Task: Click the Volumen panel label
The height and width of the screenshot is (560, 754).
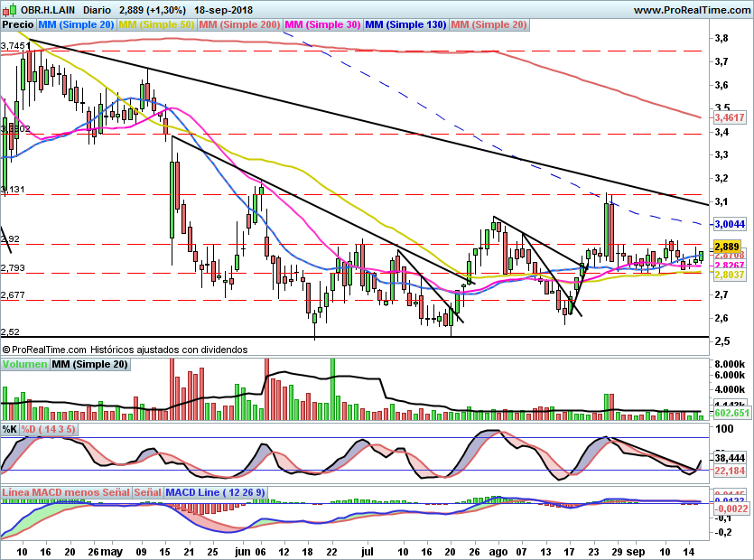Action: (24, 364)
